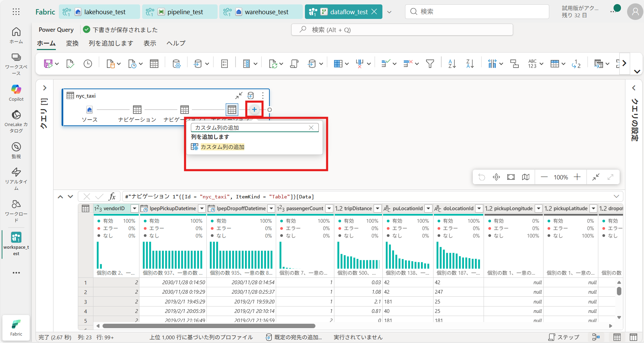644x343 pixels.
Task: Click the filter rows funnel icon
Action: tap(430, 64)
